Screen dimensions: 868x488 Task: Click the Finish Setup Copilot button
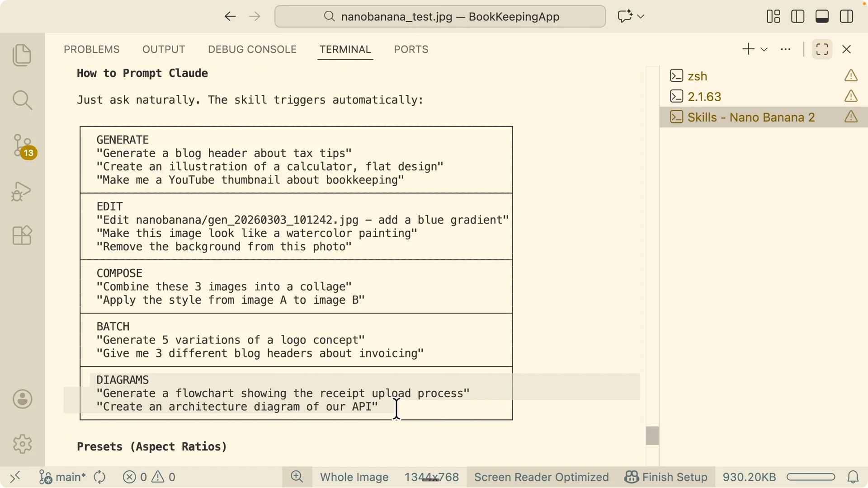point(666,477)
